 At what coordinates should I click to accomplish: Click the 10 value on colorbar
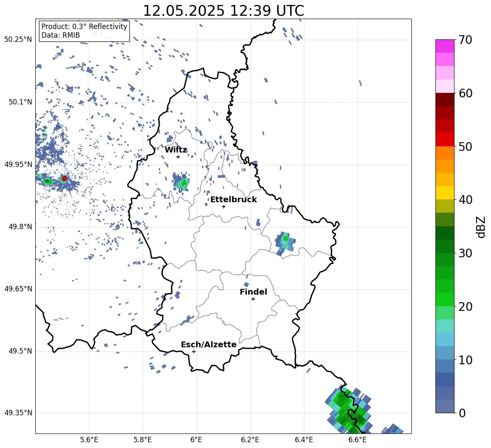465,360
